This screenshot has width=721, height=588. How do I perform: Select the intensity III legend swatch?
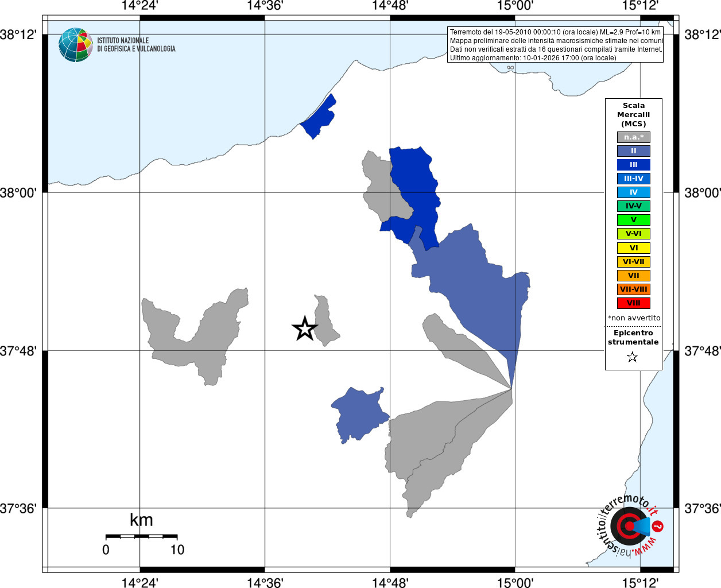coord(634,165)
